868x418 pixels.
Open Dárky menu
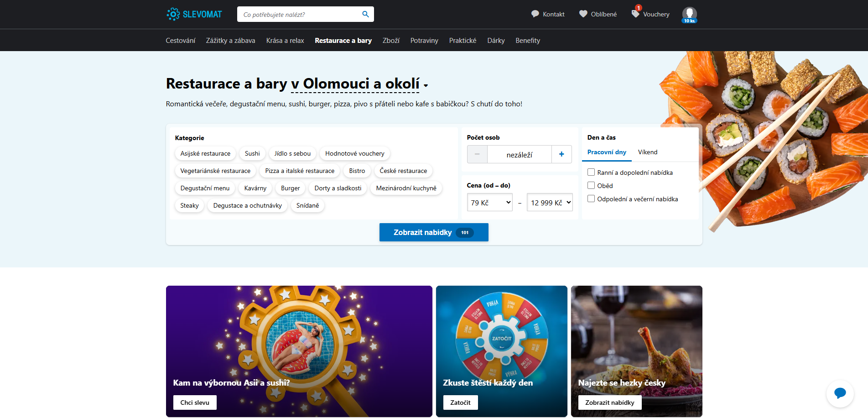[496, 41]
